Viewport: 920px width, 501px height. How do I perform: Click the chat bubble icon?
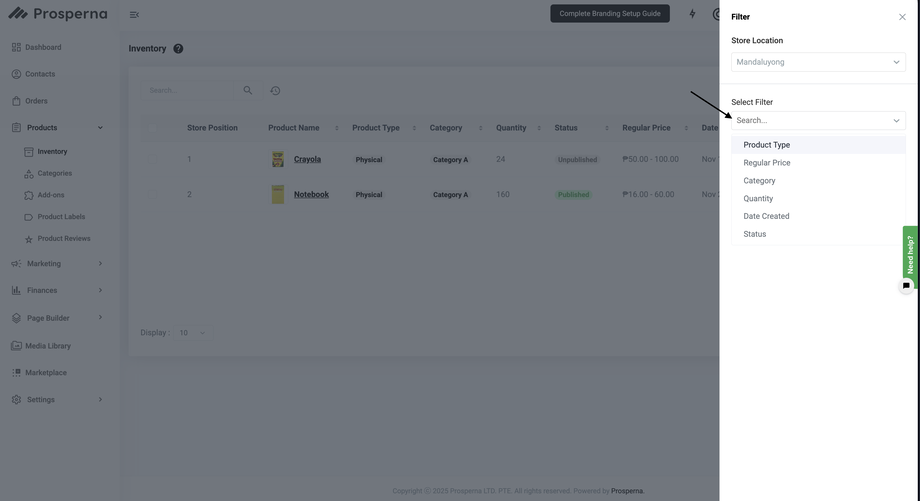(907, 286)
